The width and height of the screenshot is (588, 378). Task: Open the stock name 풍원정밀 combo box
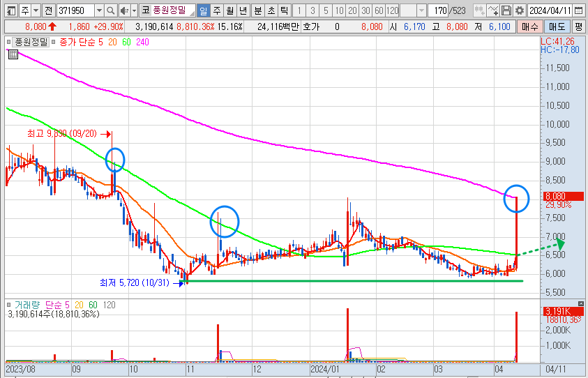[x=167, y=10]
